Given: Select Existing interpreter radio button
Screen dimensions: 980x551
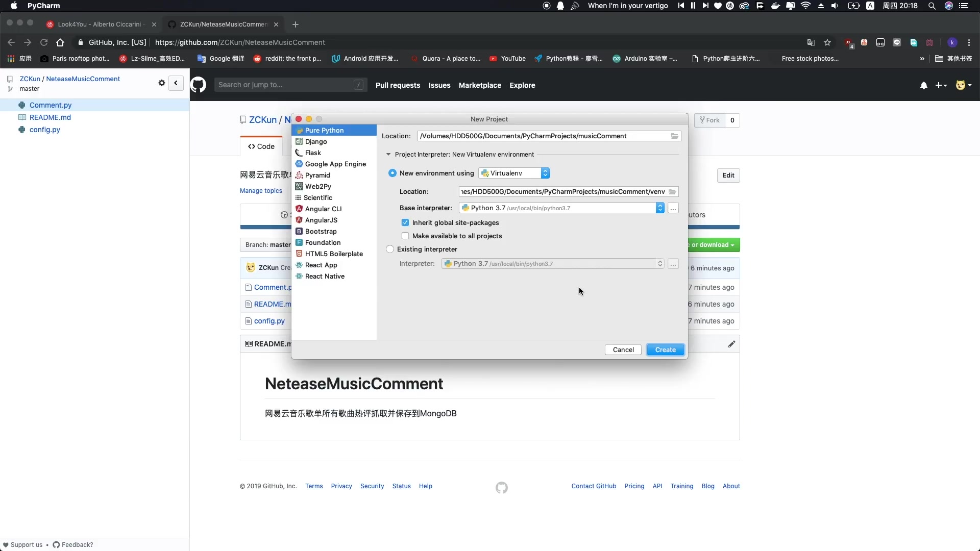Looking at the screenshot, I should pos(390,249).
